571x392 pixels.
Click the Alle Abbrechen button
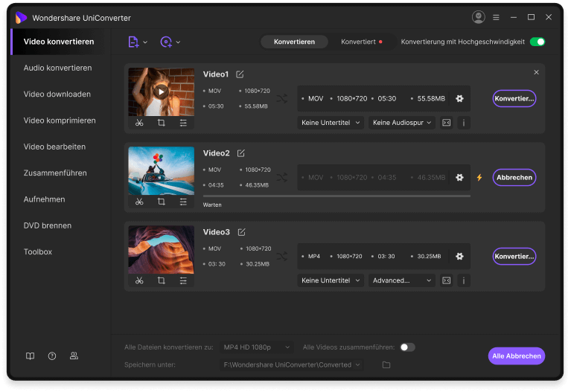coord(517,356)
